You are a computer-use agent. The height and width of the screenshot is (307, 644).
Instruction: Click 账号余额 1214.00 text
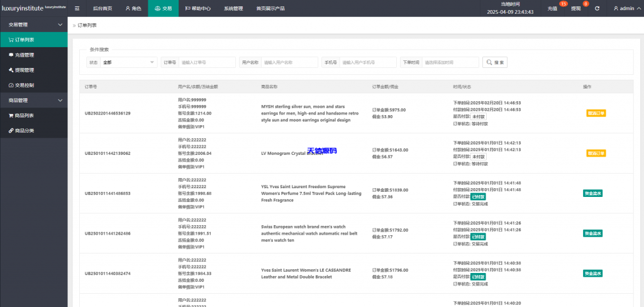pos(195,113)
